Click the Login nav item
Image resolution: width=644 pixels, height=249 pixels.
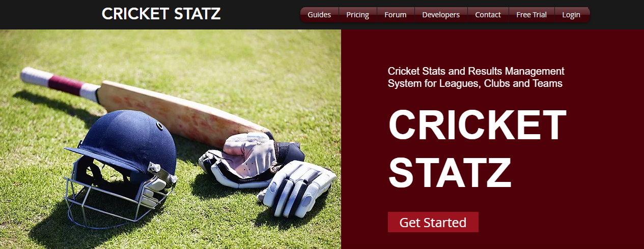pos(571,15)
